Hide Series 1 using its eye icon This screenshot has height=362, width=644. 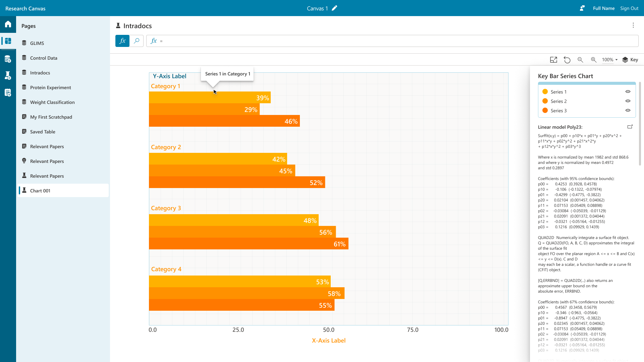[628, 92]
